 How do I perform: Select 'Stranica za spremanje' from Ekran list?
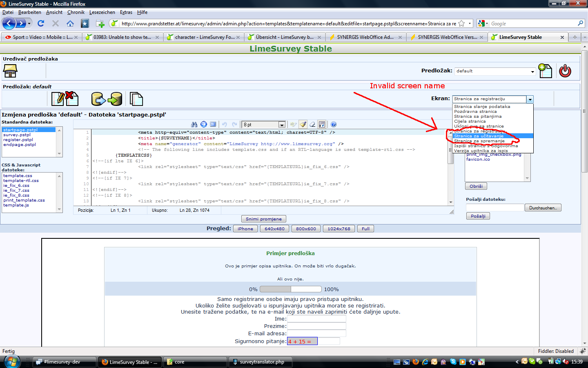click(479, 141)
